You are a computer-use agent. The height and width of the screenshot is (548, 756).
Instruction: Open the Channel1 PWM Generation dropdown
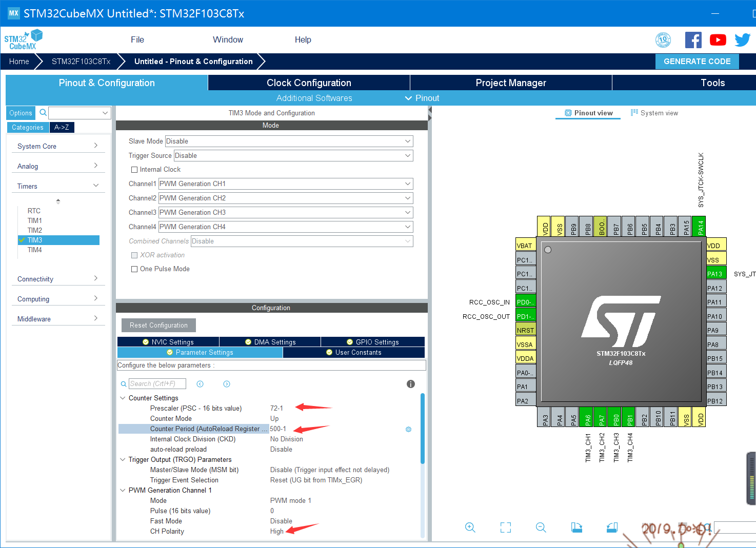pos(286,184)
